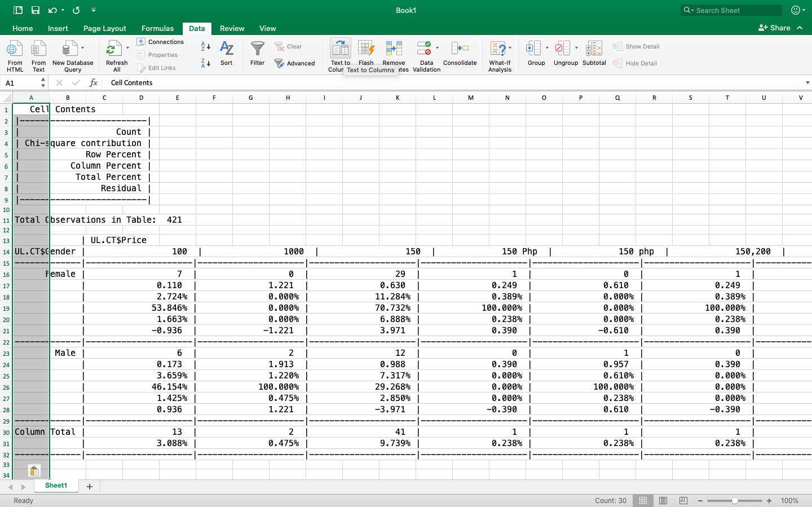Select the Filter tool
Screen dimensions: 812x507
257,54
